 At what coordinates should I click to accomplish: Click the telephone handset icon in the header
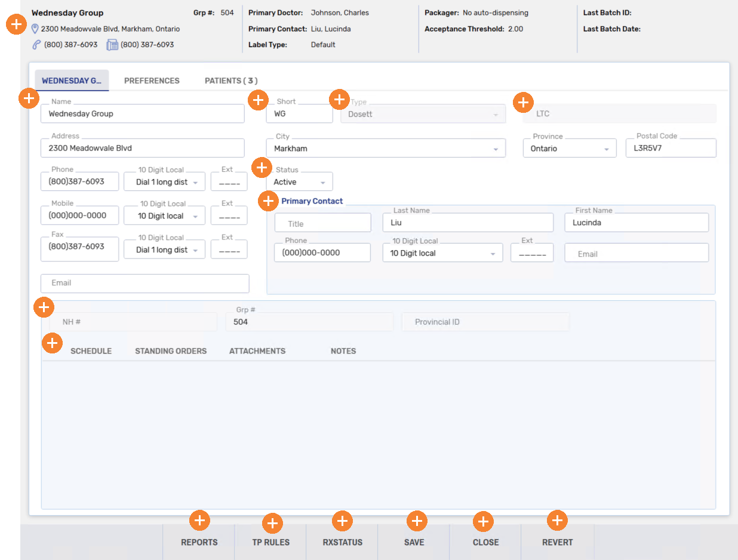36,45
